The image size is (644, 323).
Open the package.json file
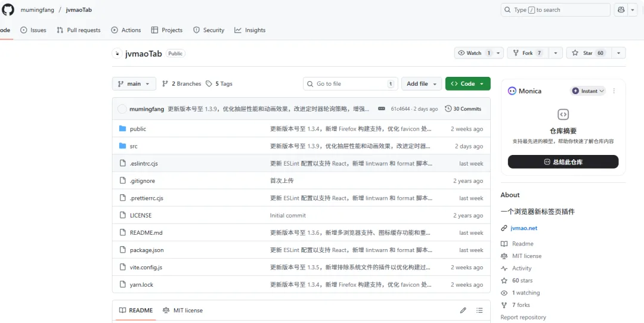147,250
